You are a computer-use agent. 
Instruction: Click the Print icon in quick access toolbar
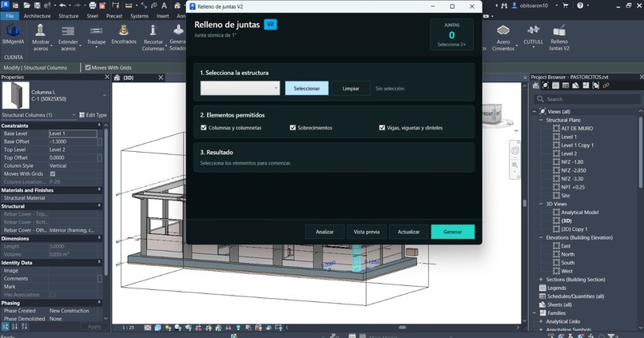click(x=93, y=6)
